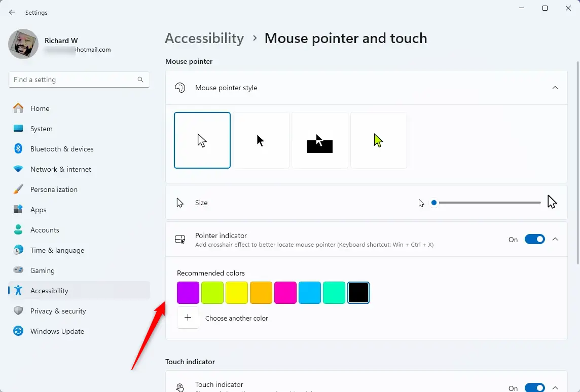This screenshot has width=580, height=392.
Task: Select the black pointer style
Action: [x=261, y=140]
